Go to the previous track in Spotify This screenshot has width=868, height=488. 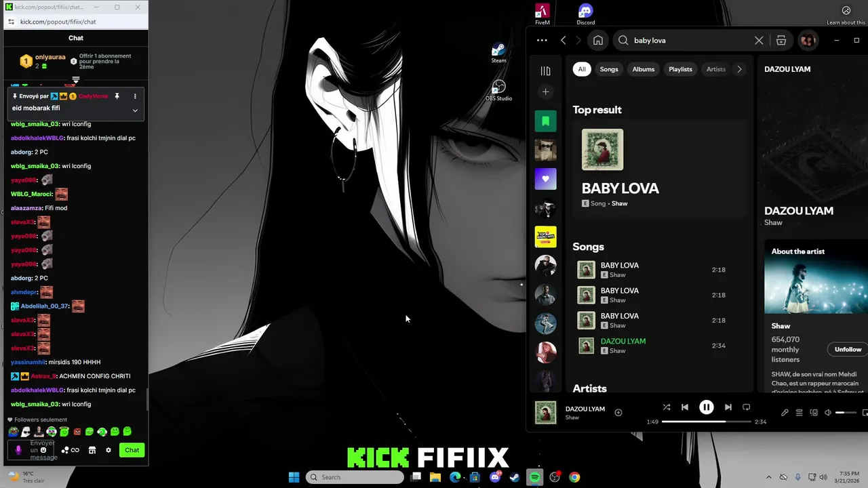[685, 407]
